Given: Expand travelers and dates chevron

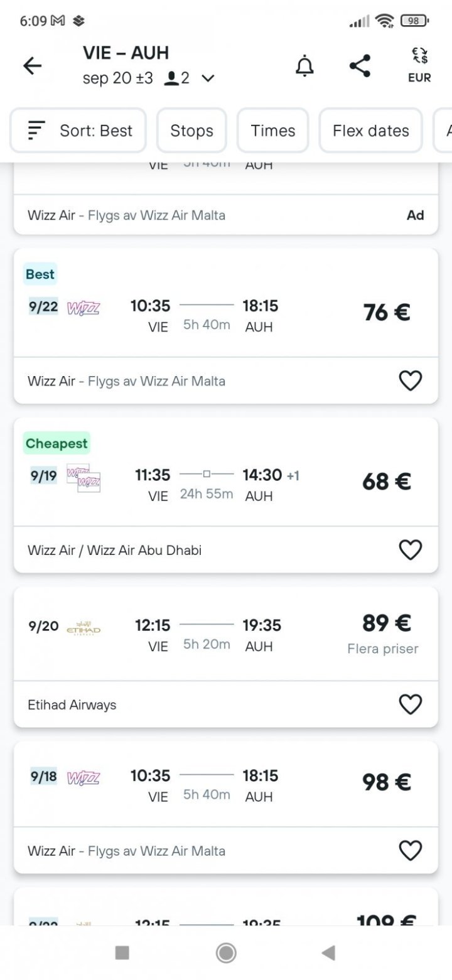Looking at the screenshot, I should [208, 78].
